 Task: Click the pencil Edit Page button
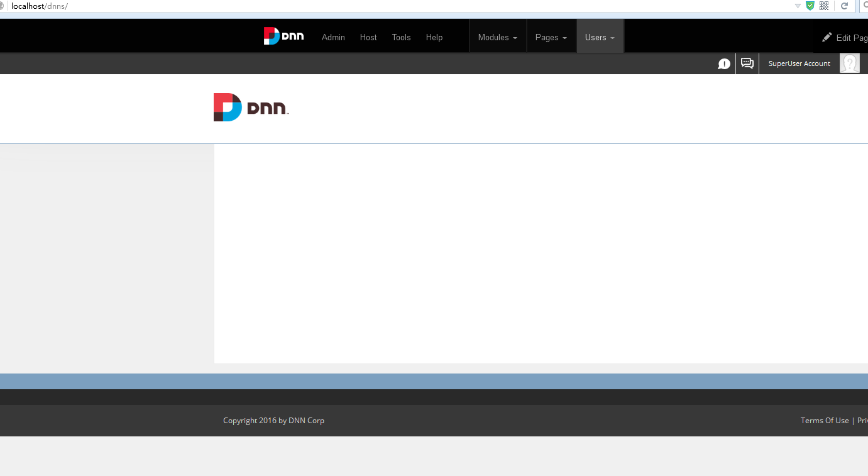(845, 38)
